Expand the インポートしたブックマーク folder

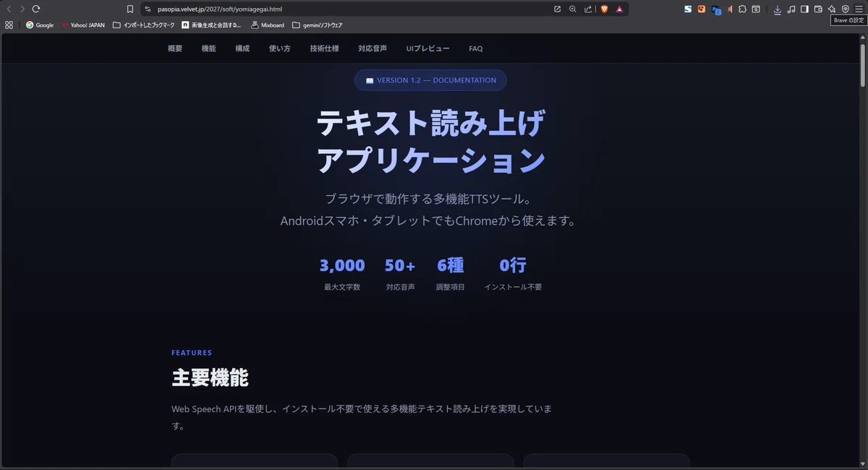pos(144,25)
